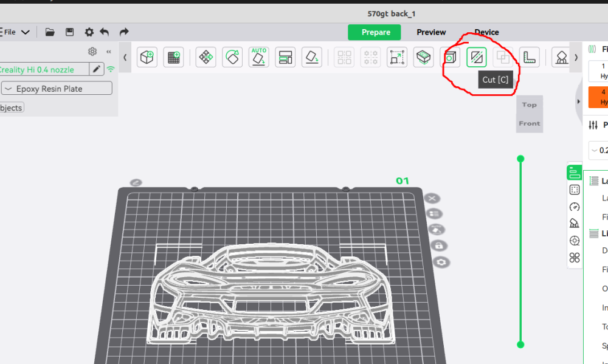Select the Cut tool
Image resolution: width=608 pixels, height=364 pixels.
pyautogui.click(x=476, y=57)
